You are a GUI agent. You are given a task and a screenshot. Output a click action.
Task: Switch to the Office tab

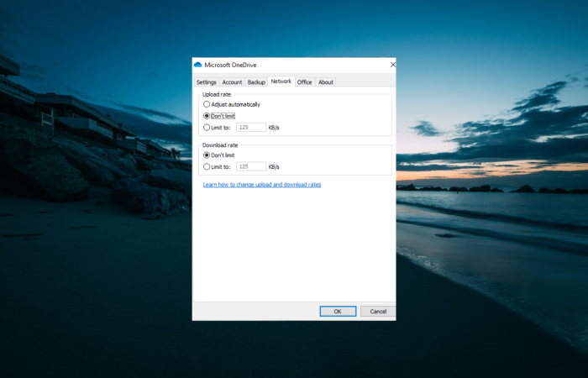(x=304, y=82)
